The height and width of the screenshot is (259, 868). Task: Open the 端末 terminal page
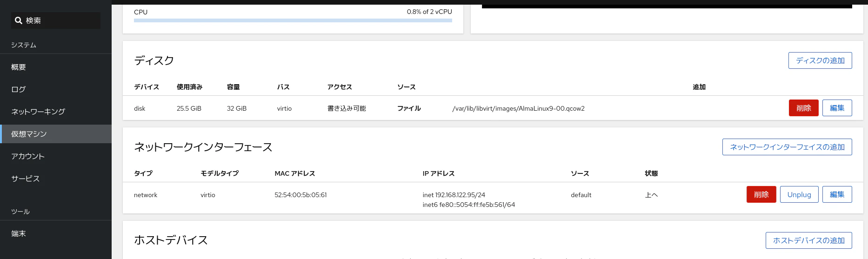pyautogui.click(x=56, y=233)
